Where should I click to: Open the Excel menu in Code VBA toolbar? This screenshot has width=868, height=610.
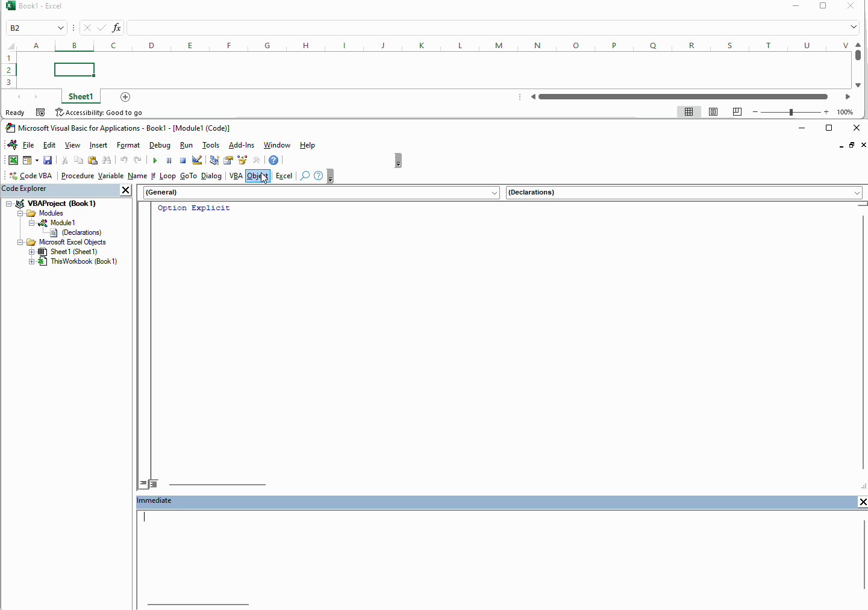(x=284, y=176)
